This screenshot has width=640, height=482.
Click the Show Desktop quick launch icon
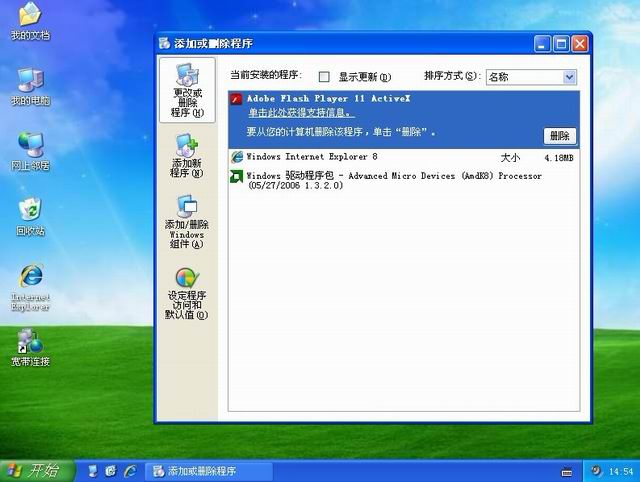(x=93, y=471)
